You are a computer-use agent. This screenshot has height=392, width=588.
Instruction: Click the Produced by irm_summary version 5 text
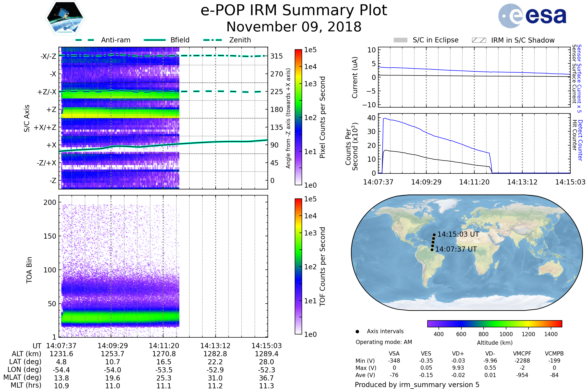[x=417, y=385]
